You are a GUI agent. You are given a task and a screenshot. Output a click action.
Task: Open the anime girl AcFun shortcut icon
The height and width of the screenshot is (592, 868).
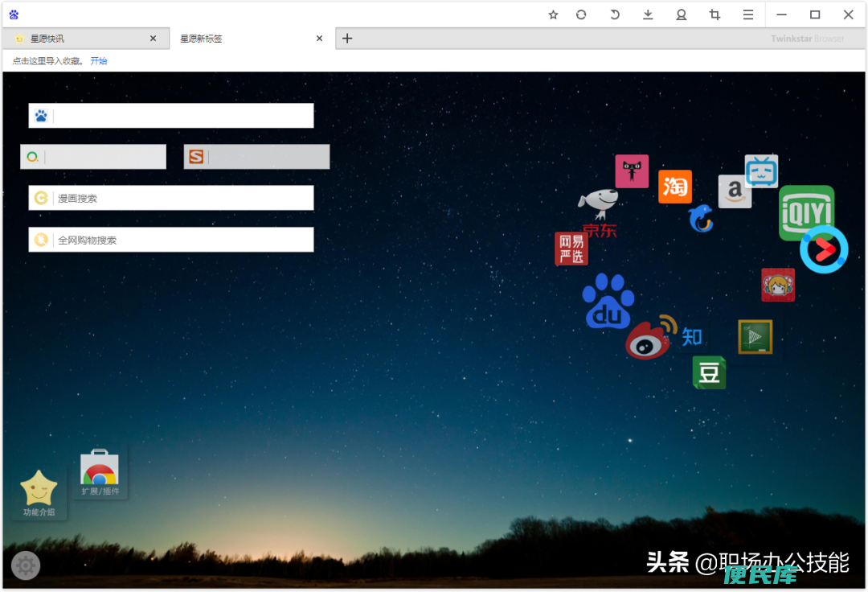[778, 285]
